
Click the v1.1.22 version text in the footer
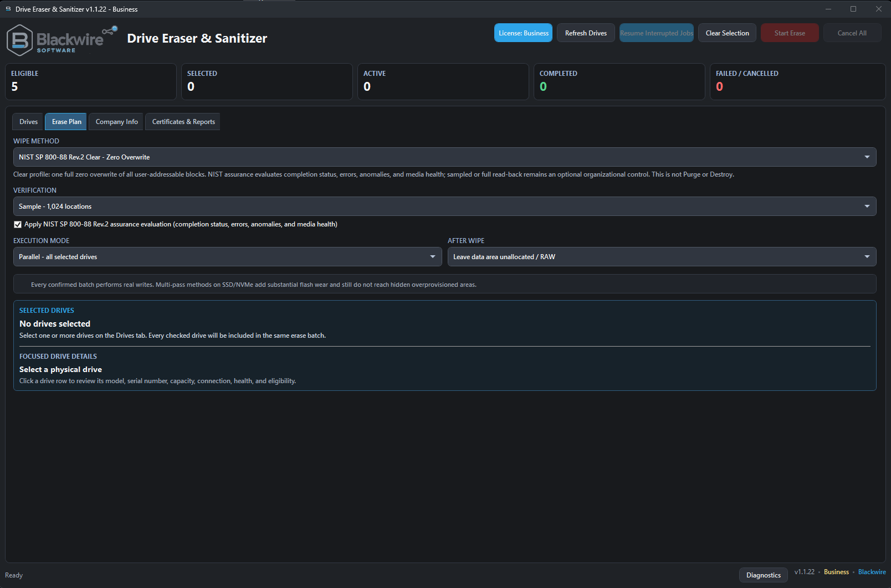click(805, 572)
